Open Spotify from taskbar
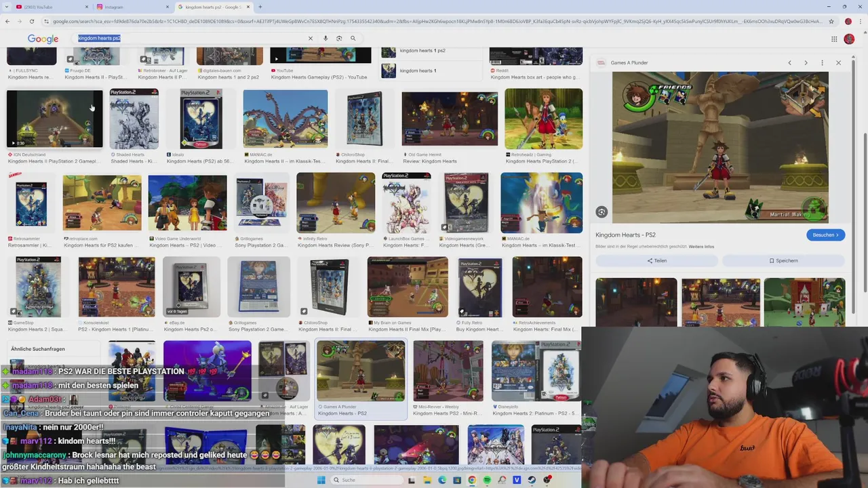The width and height of the screenshot is (868, 488). point(487,480)
